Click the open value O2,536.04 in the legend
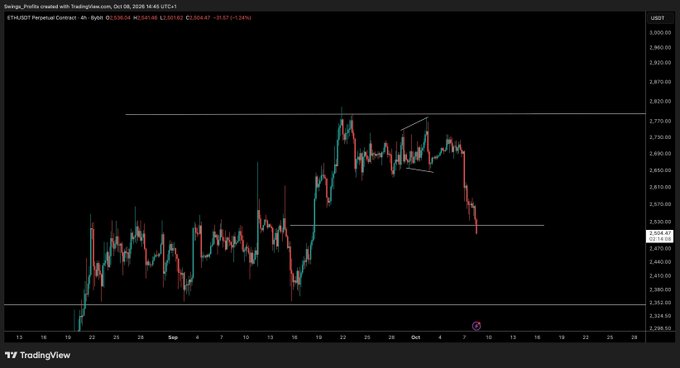Screen dimensions: 680x368 pos(118,18)
